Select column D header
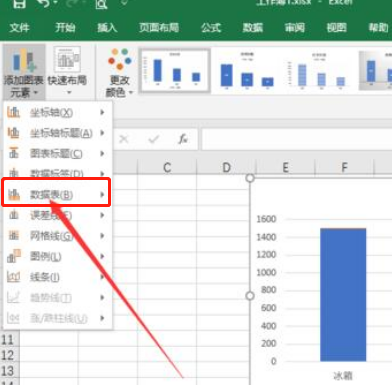 click(x=226, y=167)
